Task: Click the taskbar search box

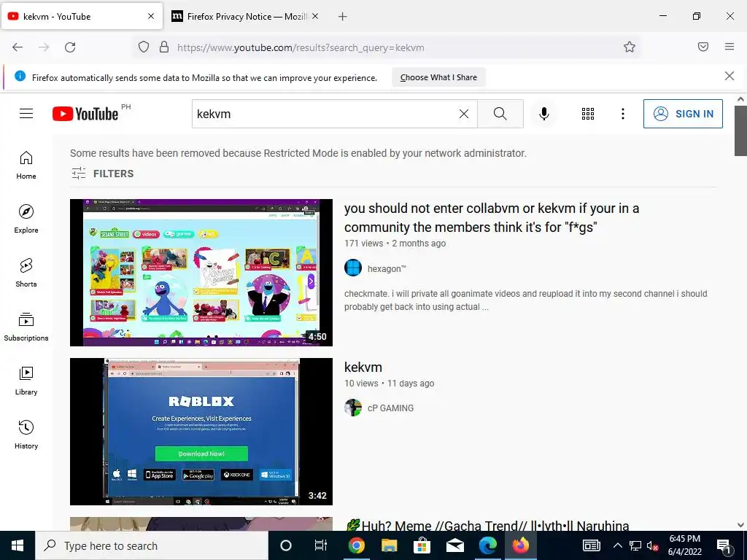Action: pyautogui.click(x=152, y=545)
